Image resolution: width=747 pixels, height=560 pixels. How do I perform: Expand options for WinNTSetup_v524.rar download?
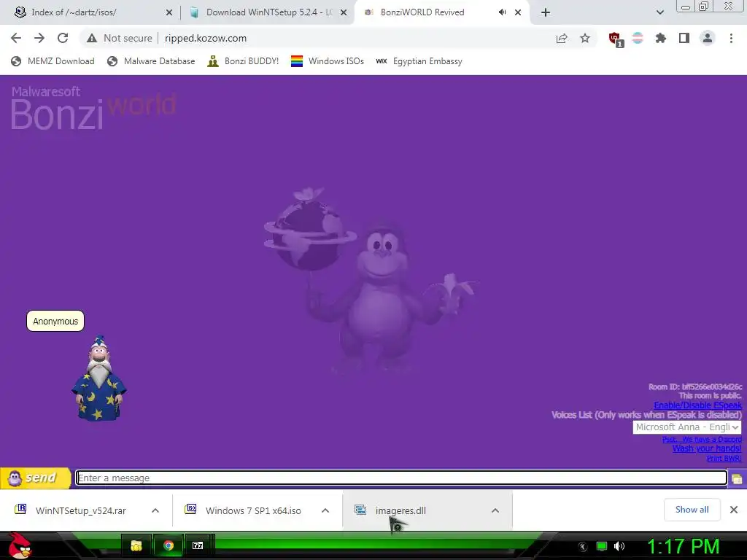pos(155,510)
